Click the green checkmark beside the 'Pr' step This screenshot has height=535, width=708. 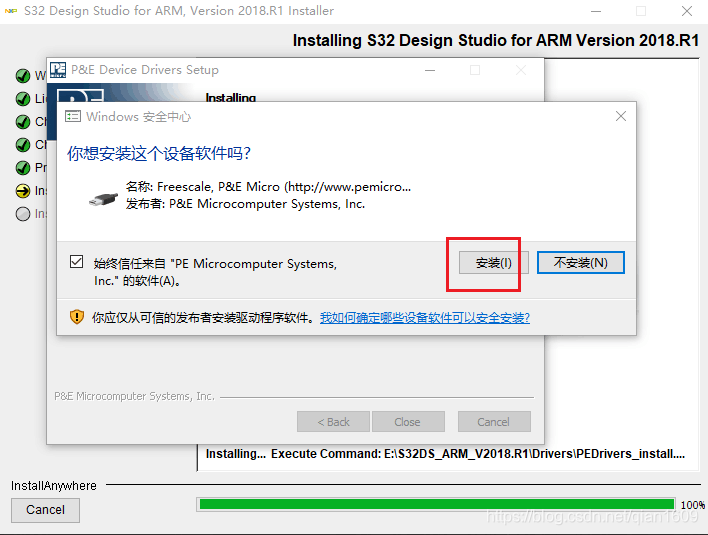22,167
